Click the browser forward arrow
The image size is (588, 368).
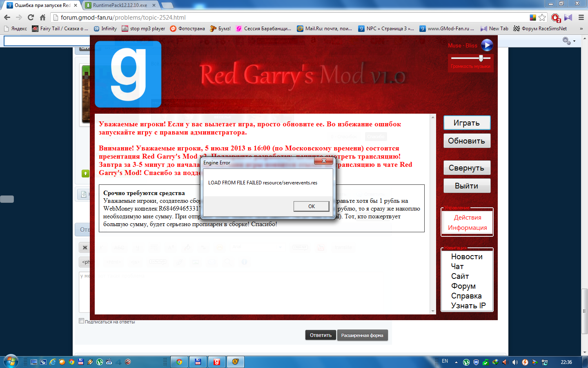pyautogui.click(x=19, y=17)
